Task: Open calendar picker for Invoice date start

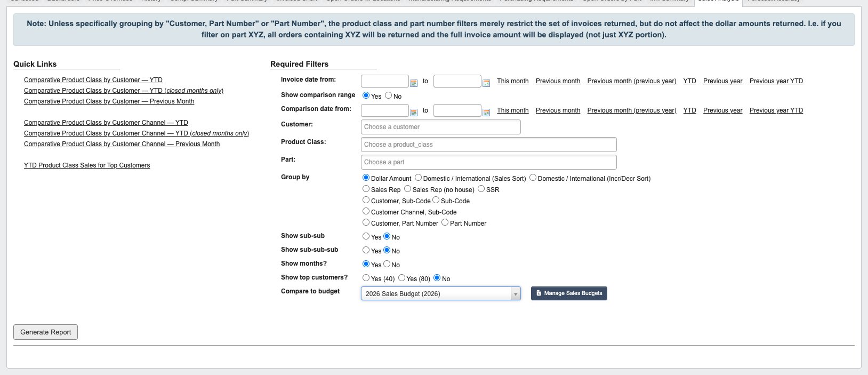Action: click(x=414, y=83)
